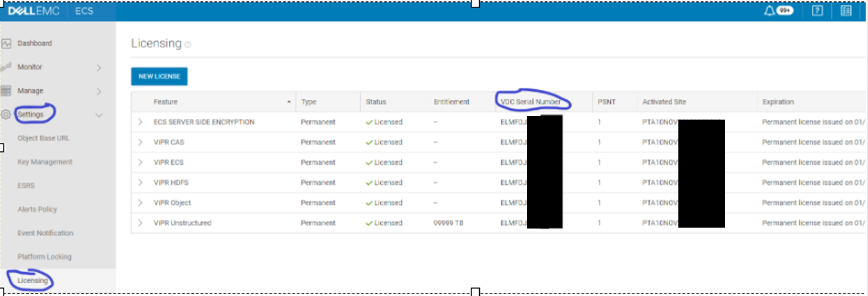Expand the VIPR Unstructured row

coord(140,223)
